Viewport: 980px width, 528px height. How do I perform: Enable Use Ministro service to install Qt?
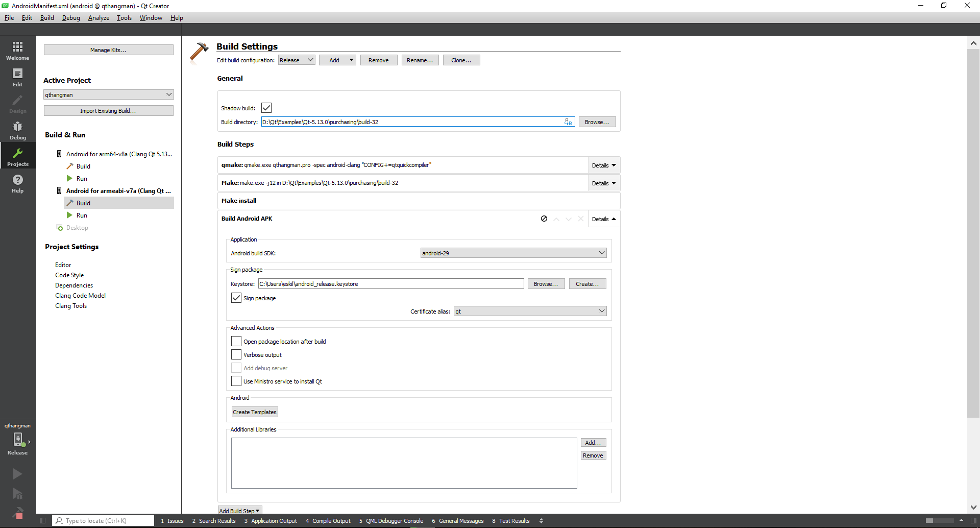tap(236, 381)
